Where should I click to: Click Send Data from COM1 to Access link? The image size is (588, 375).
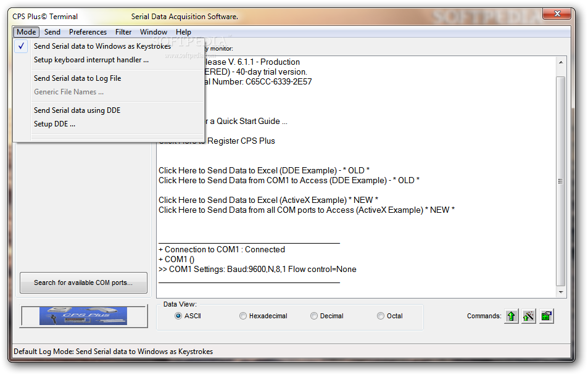[x=289, y=180]
